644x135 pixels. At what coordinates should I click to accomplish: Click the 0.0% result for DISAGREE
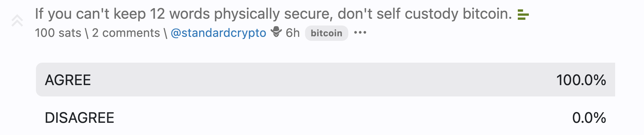point(589,118)
